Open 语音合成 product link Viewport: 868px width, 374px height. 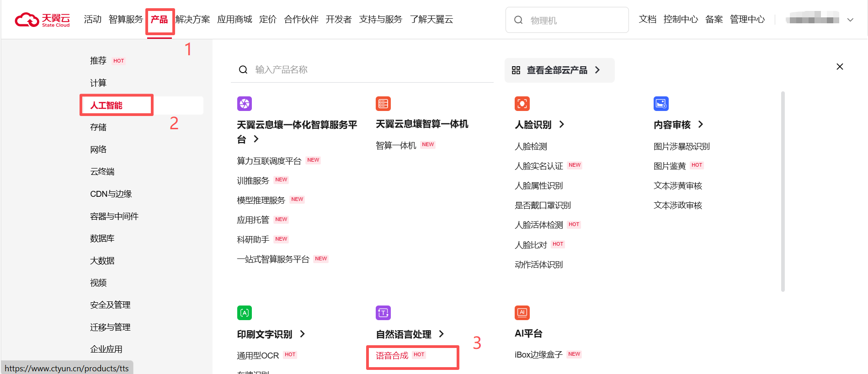[392, 355]
